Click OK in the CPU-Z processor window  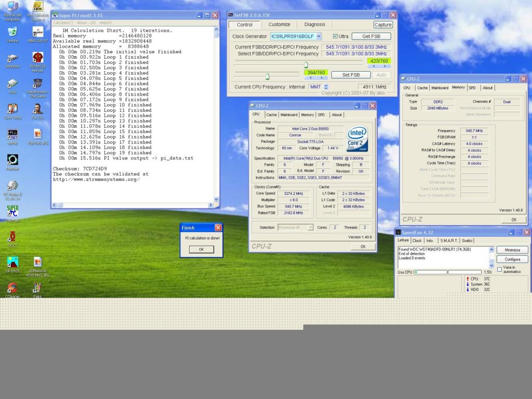coord(363,246)
